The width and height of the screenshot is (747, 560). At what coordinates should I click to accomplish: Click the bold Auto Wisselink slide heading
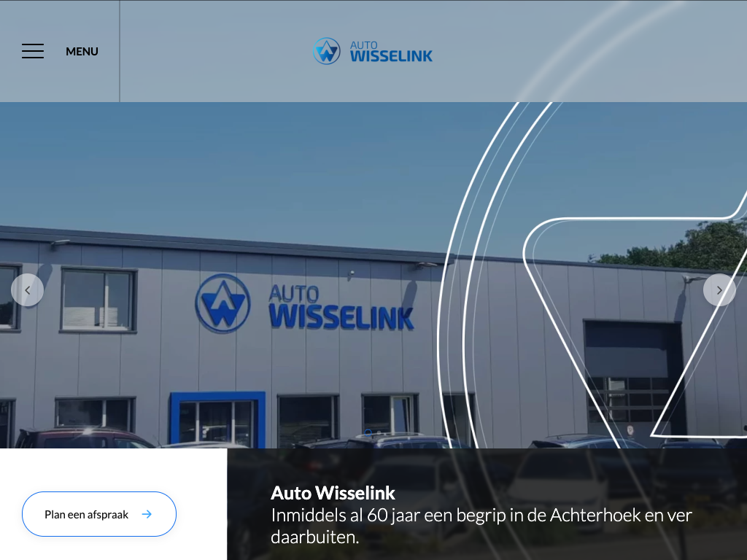[x=333, y=494]
